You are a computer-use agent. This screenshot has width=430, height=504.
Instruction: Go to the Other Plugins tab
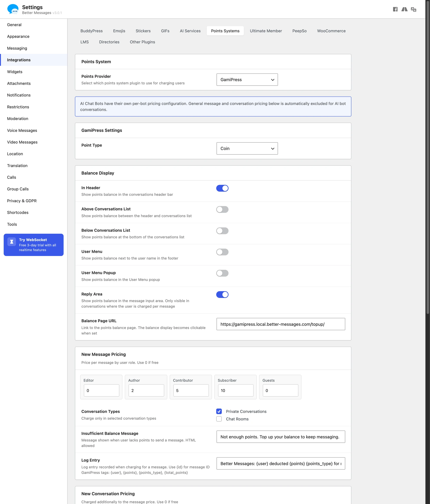143,42
